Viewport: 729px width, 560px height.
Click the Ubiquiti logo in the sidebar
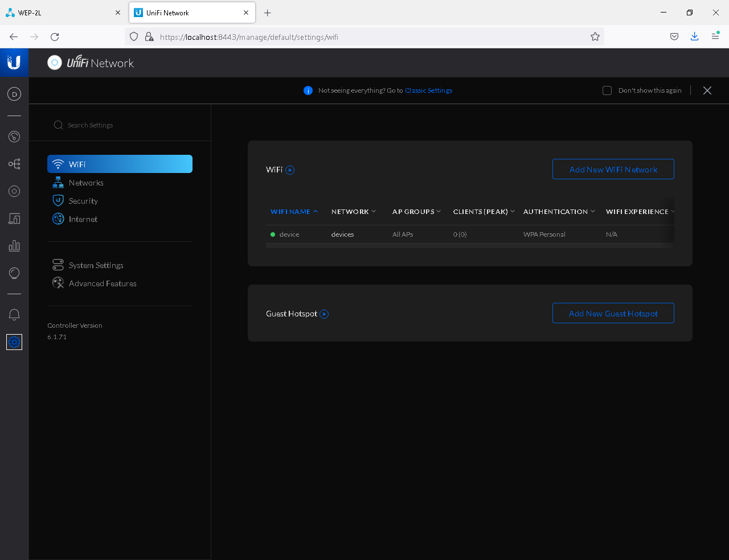point(14,63)
